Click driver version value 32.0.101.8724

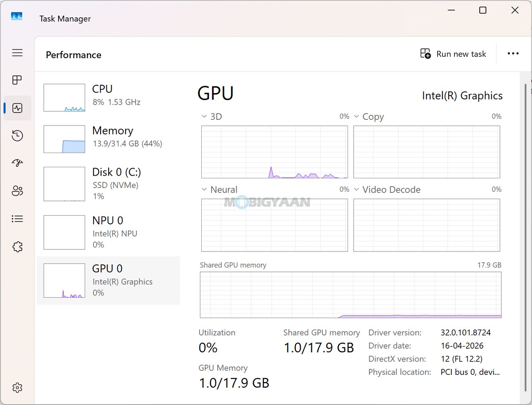(x=465, y=332)
